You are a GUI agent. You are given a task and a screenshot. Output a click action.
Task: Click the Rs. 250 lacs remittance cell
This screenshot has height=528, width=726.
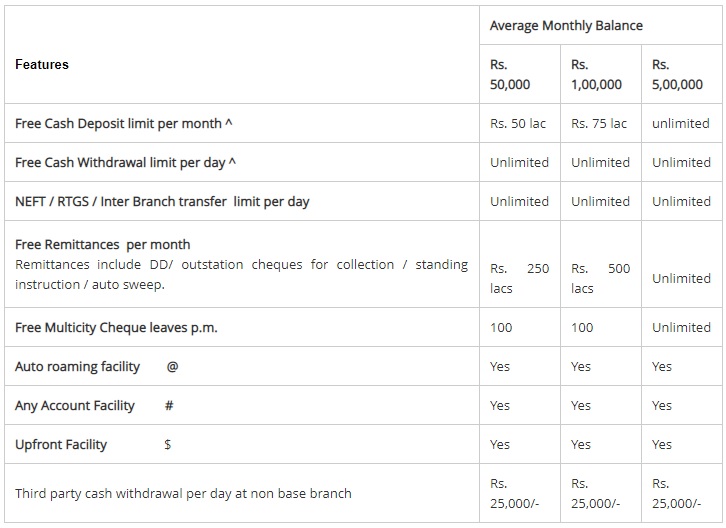[x=519, y=278]
